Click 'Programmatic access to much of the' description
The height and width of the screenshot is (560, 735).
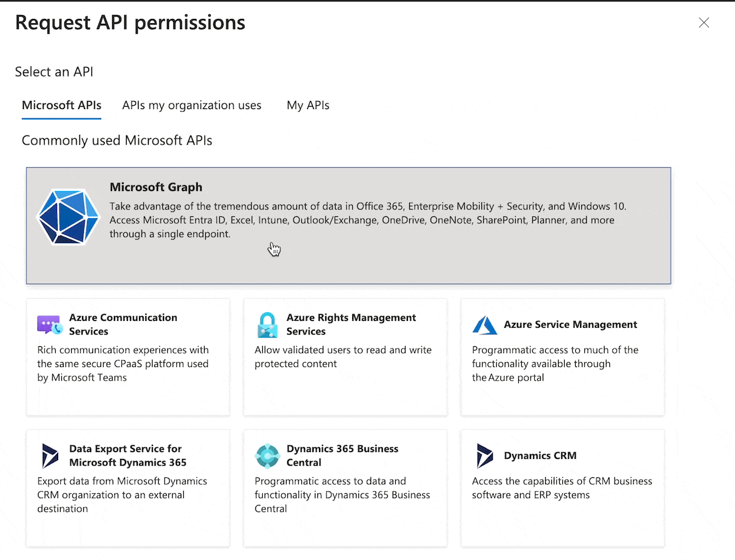click(555, 364)
